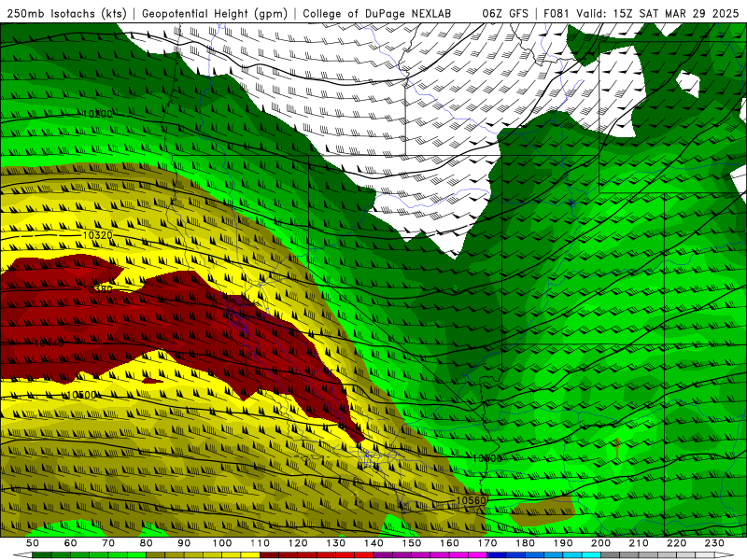Click the 70 value on the color scale
Image resolution: width=747 pixels, height=560 pixels.
pyautogui.click(x=108, y=543)
